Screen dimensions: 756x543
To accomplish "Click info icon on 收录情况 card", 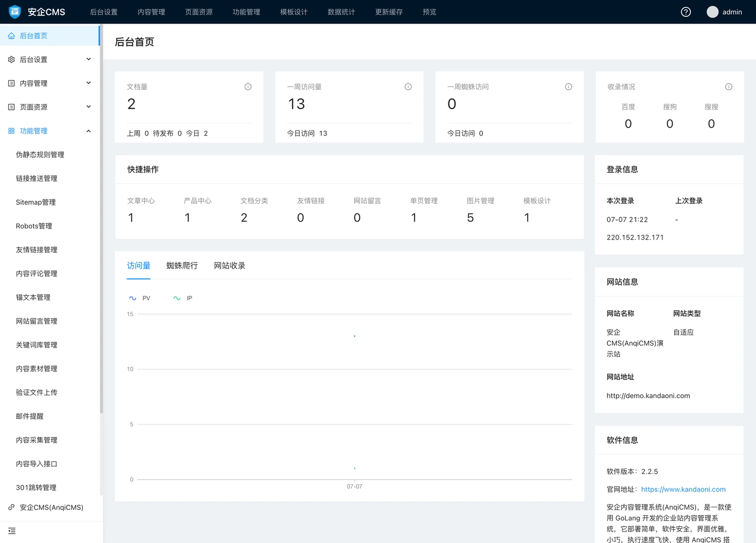I will (x=728, y=87).
